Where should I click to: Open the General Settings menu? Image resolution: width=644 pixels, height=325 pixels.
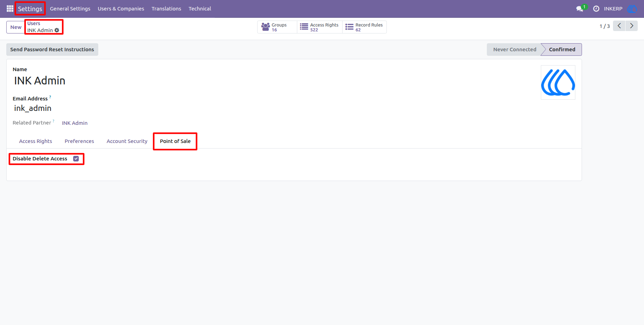[x=70, y=9]
